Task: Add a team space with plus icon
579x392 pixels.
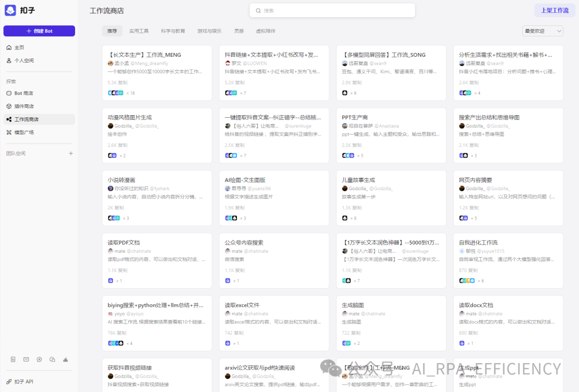Action: [x=71, y=153]
